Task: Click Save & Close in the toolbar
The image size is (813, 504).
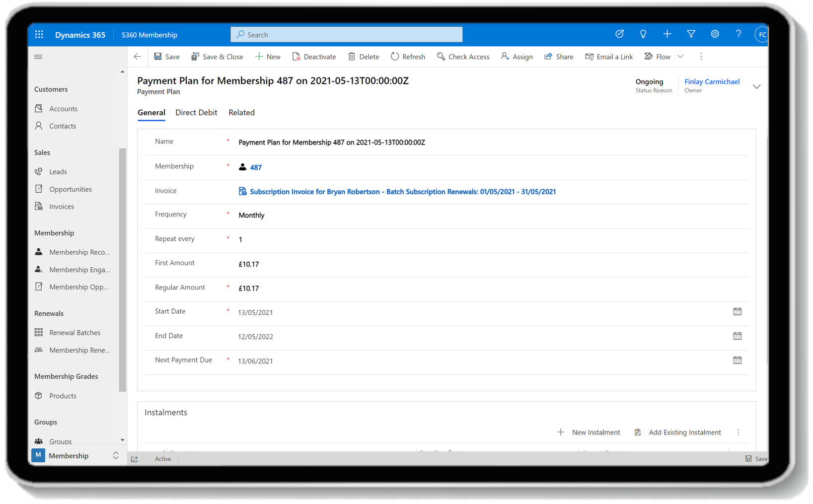Action: (217, 57)
